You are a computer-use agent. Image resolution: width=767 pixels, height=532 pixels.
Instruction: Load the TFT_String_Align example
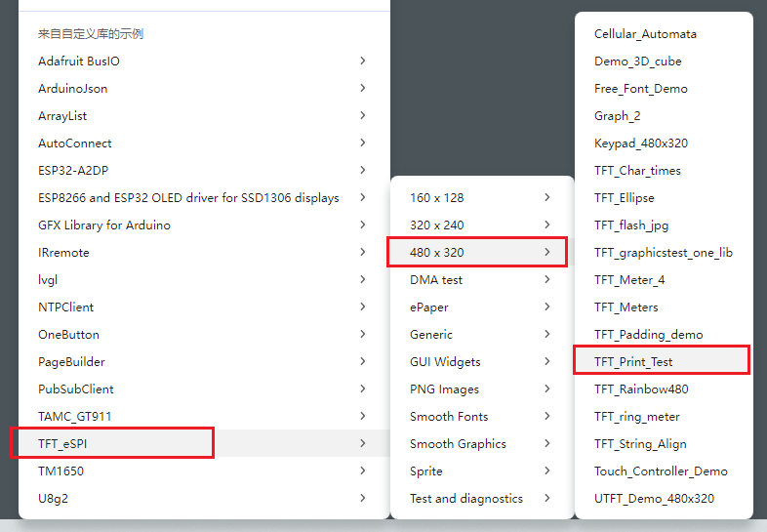[664, 444]
